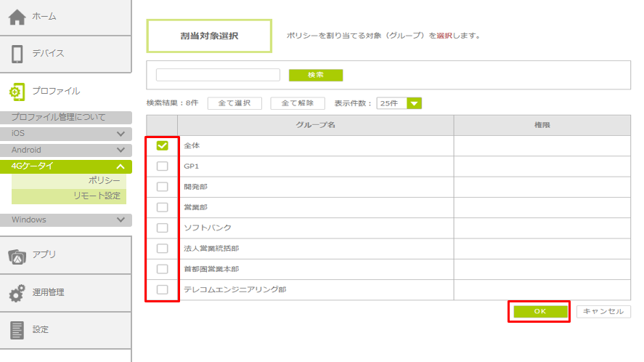Click the Home house icon
The width and height of the screenshot is (644, 362).
point(17,17)
